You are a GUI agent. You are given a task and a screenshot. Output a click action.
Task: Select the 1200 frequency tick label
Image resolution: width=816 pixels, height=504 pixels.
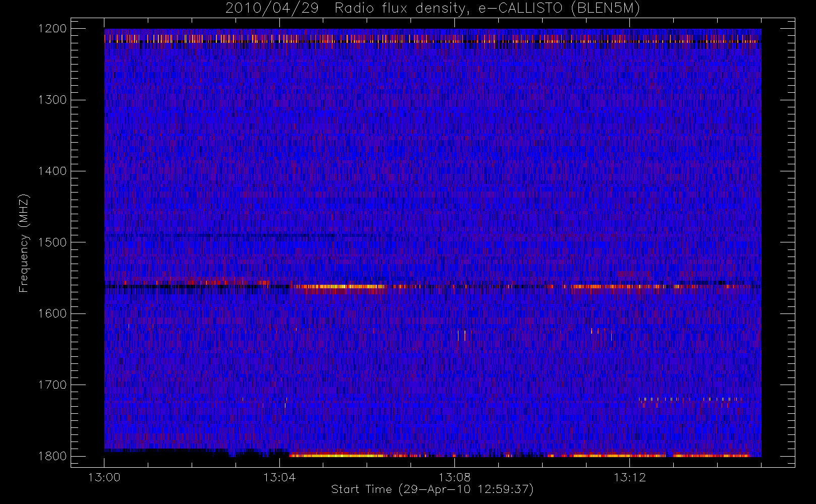52,29
